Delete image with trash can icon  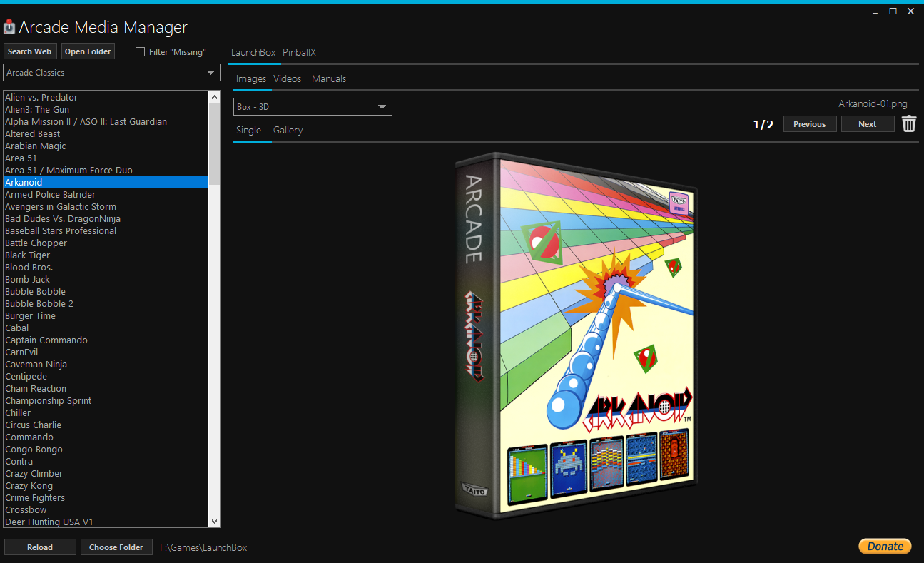pyautogui.click(x=908, y=124)
